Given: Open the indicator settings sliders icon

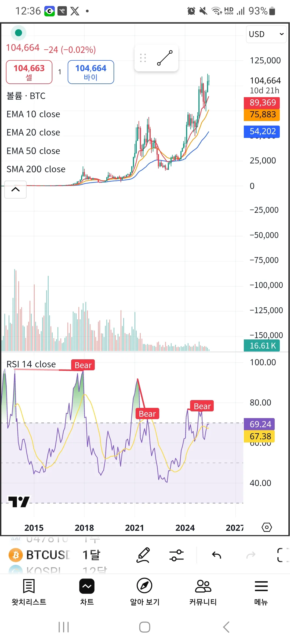Looking at the screenshot, I should [x=176, y=555].
